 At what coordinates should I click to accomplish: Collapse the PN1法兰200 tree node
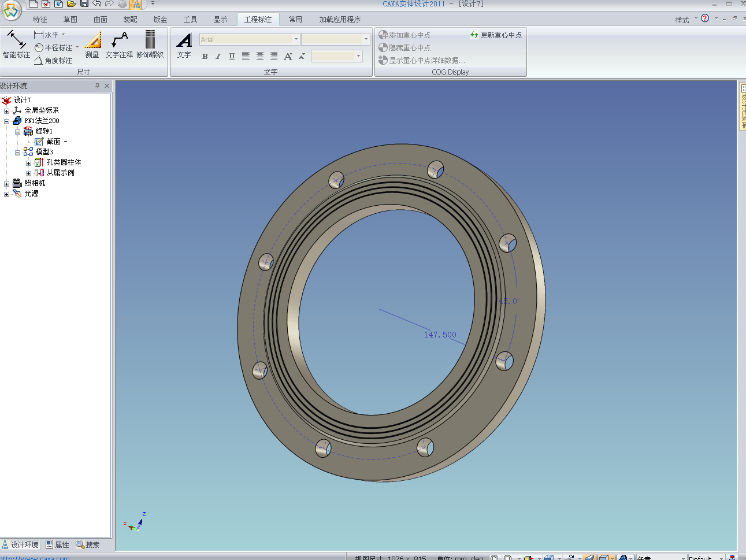click(7, 121)
